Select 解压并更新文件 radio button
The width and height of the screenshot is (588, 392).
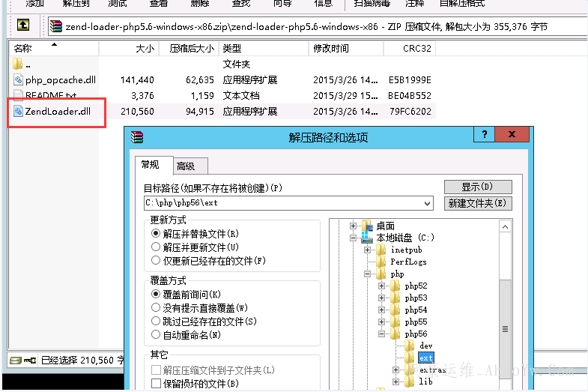click(156, 247)
